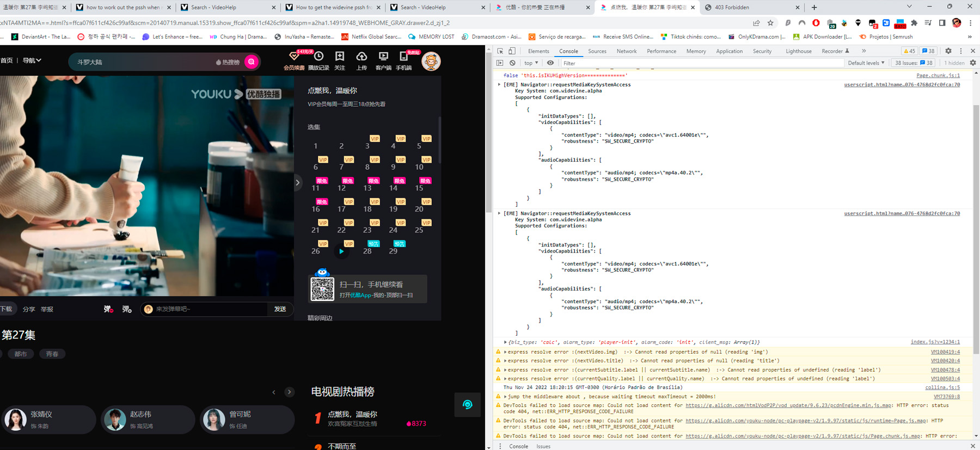
Task: Switch to the Network tab
Action: 627,51
